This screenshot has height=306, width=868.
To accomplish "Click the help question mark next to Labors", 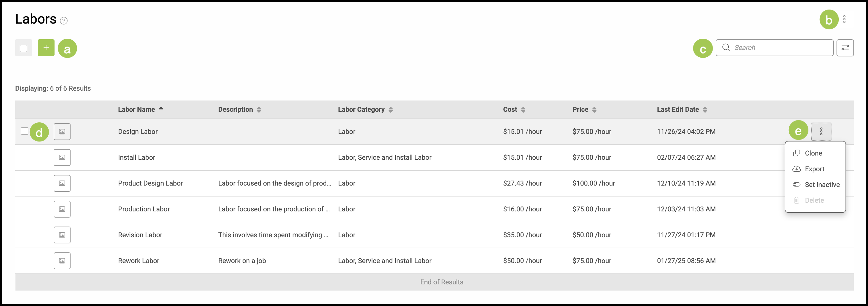I will click(64, 21).
